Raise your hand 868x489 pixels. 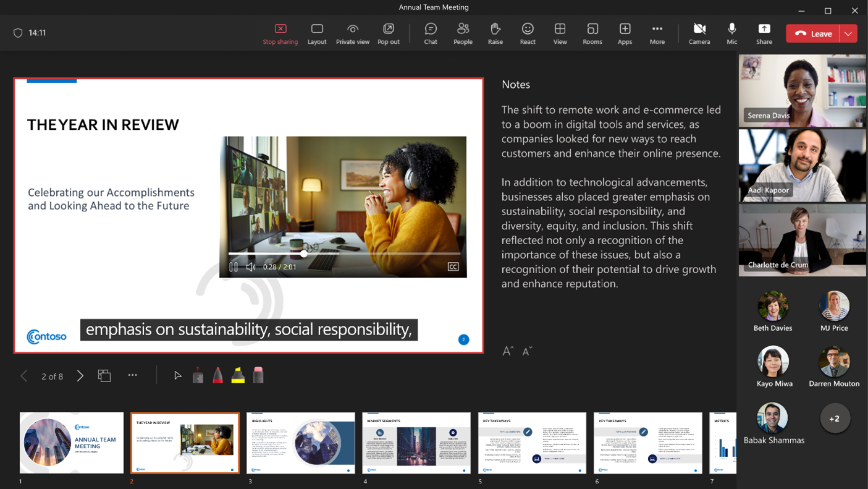(495, 33)
